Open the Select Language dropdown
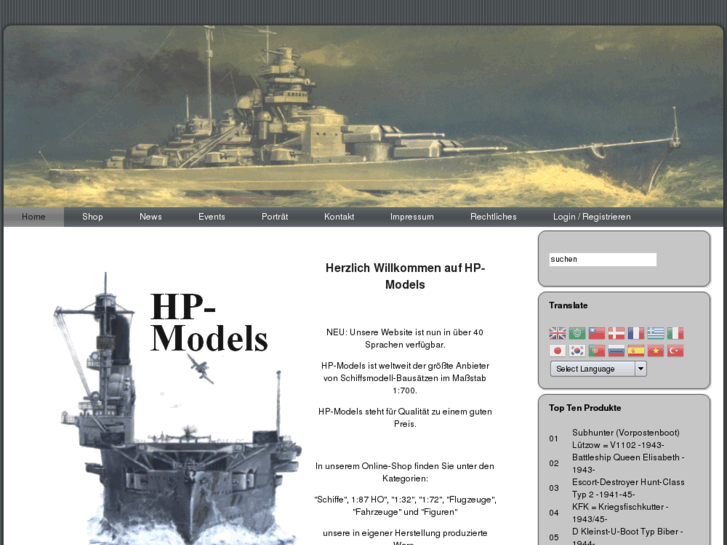Viewport: 727px width, 545px height. [598, 369]
